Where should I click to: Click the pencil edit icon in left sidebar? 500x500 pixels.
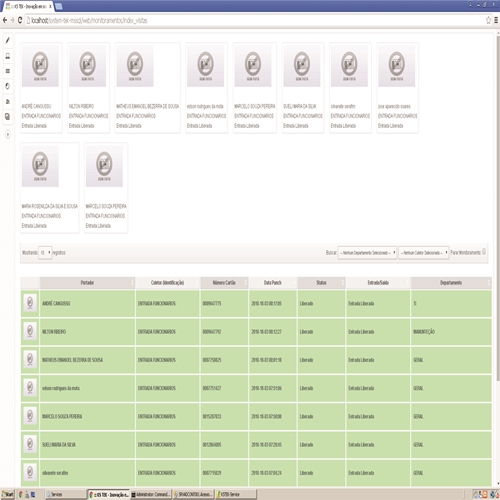click(8, 41)
